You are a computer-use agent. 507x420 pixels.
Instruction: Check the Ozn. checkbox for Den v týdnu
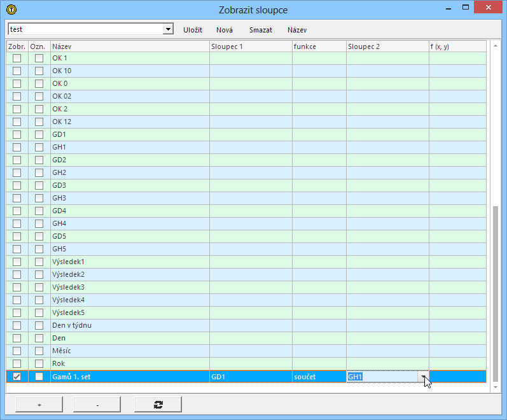[39, 325]
